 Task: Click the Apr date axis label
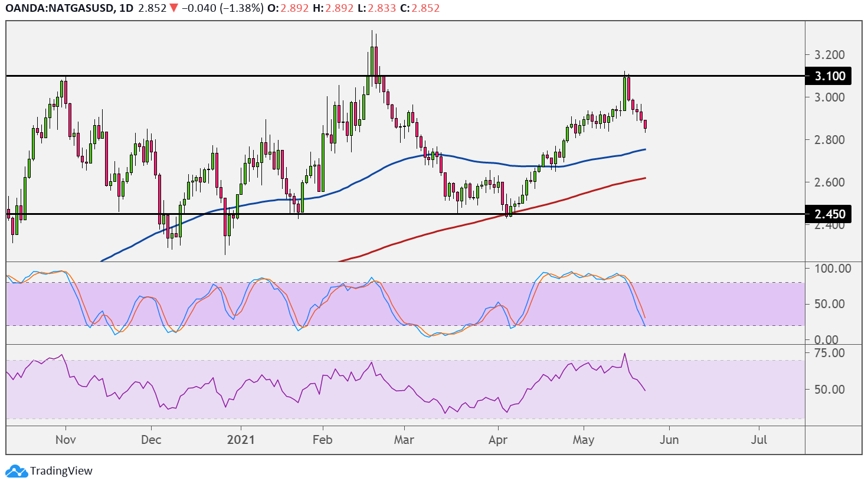click(x=498, y=440)
